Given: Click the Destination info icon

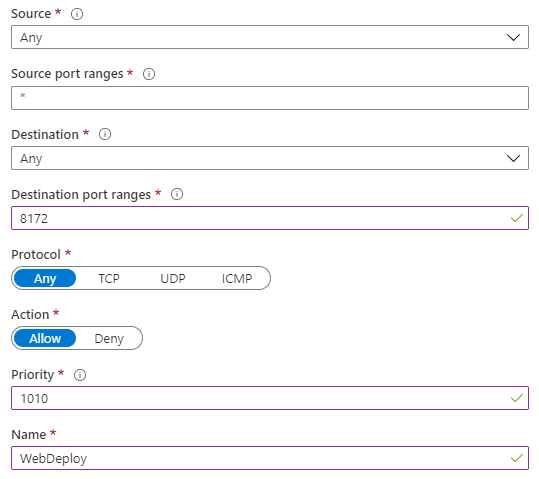Looking at the screenshot, I should 105,134.
